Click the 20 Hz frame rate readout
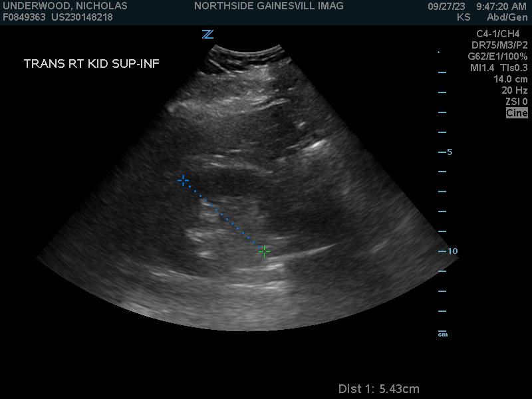The image size is (532, 399). (x=514, y=90)
